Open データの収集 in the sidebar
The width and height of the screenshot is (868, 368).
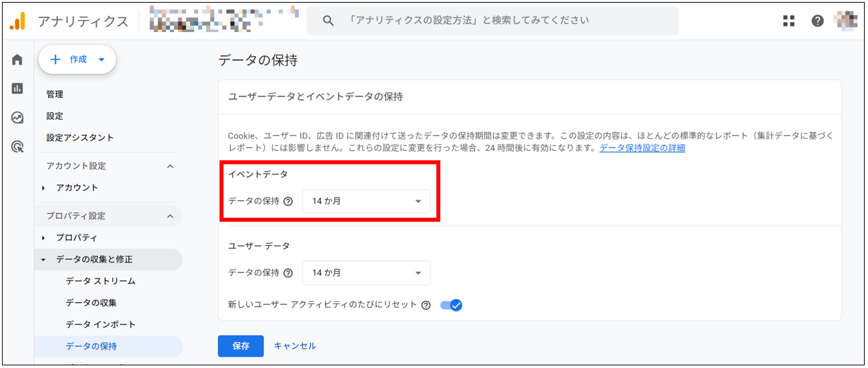click(91, 303)
